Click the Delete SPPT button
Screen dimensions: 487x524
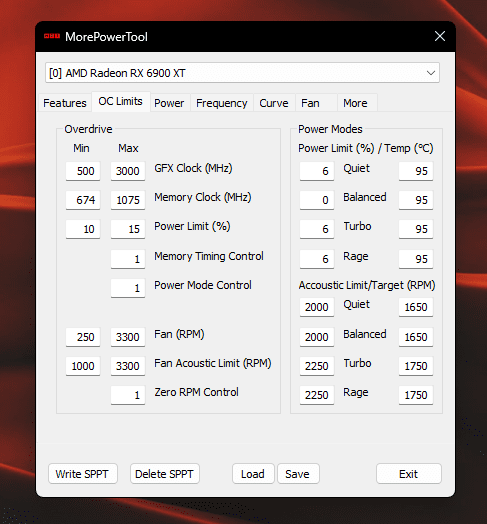[x=164, y=474]
